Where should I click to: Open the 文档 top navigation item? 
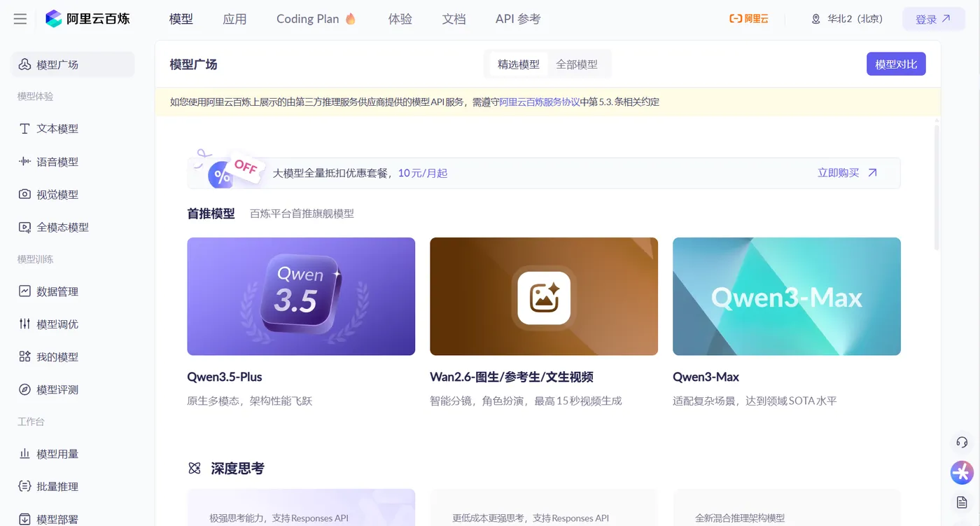(454, 19)
